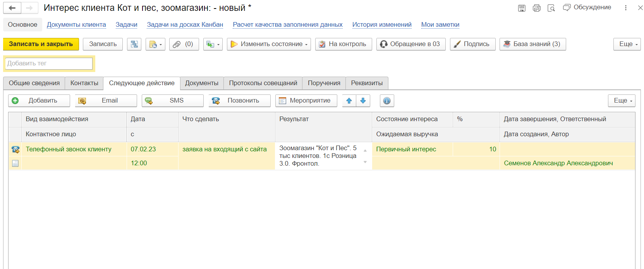Image resolution: width=644 pixels, height=269 pixels.
Task: Go back with the left arrow button
Action: [12, 8]
